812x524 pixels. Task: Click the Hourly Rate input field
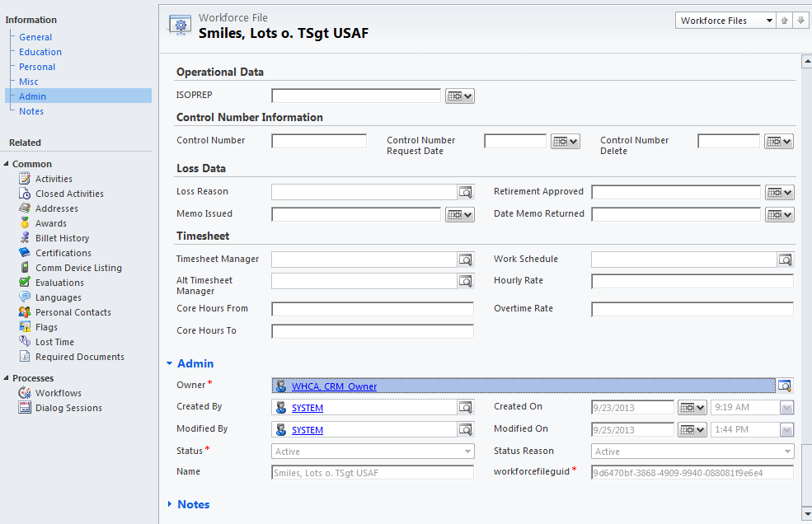692,282
